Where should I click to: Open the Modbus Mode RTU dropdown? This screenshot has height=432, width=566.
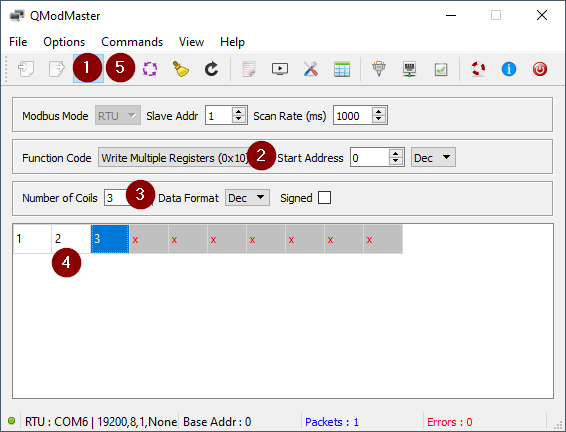coord(118,115)
